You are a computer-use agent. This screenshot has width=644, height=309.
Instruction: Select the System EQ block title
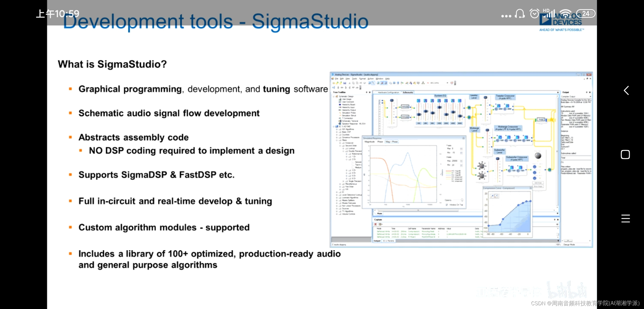[x=440, y=96]
